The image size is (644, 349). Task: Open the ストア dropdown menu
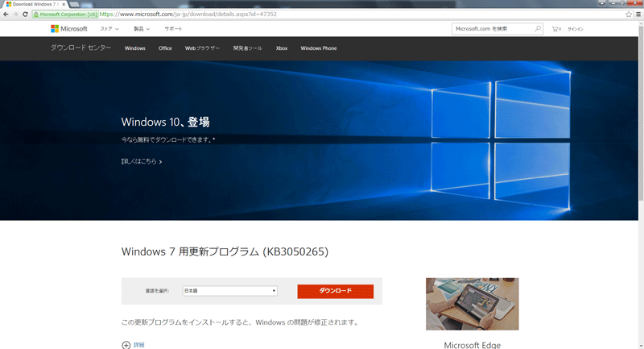tap(109, 29)
